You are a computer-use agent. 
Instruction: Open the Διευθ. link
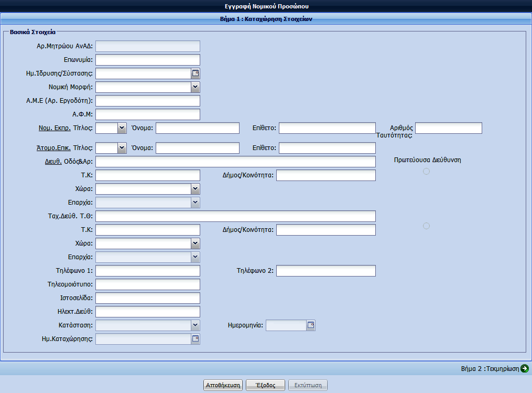(x=53, y=162)
